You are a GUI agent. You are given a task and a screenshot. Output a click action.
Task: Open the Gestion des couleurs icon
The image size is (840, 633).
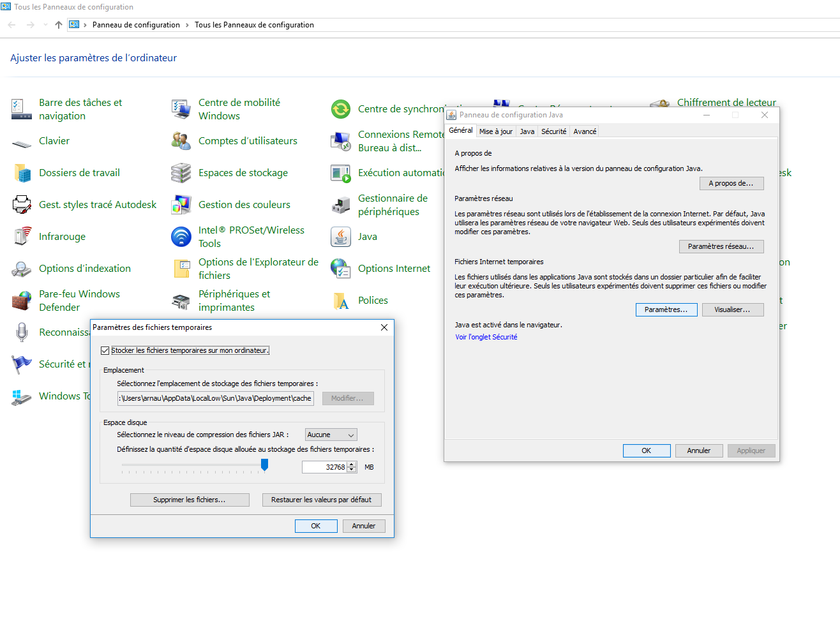(x=181, y=205)
